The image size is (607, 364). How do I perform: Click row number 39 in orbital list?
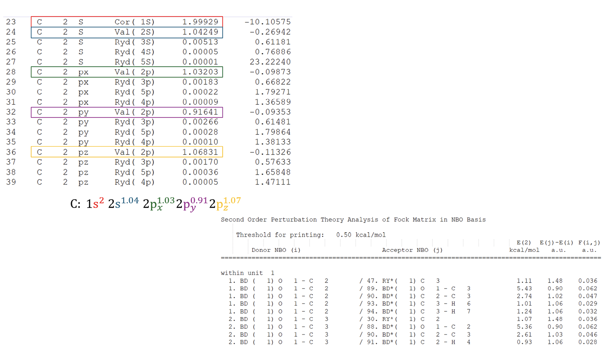coord(11,182)
